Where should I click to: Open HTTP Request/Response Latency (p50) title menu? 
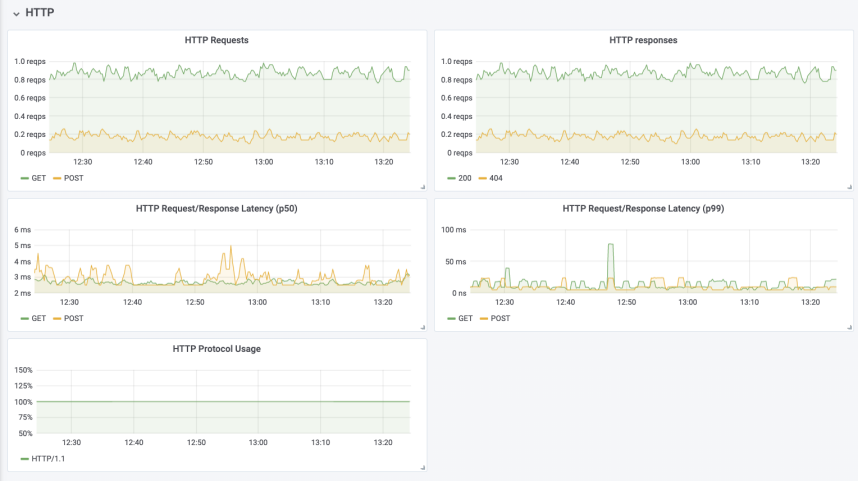[217, 208]
